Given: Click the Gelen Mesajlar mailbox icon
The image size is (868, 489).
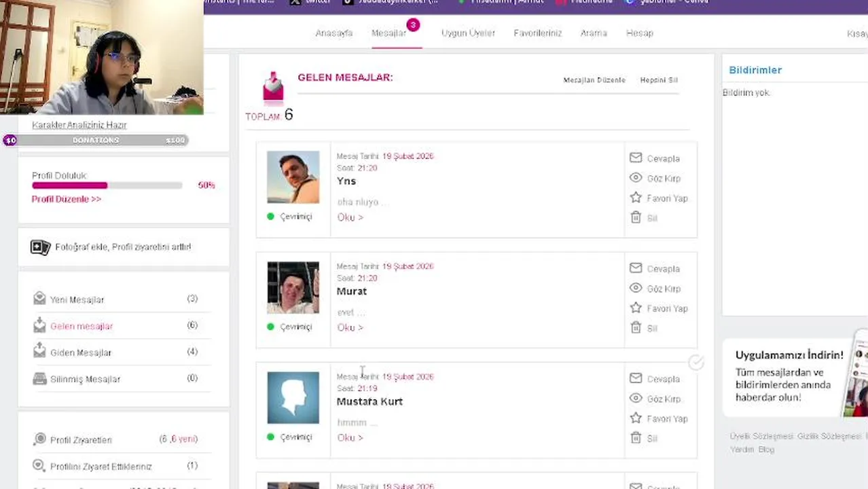Looking at the screenshot, I should [x=273, y=87].
